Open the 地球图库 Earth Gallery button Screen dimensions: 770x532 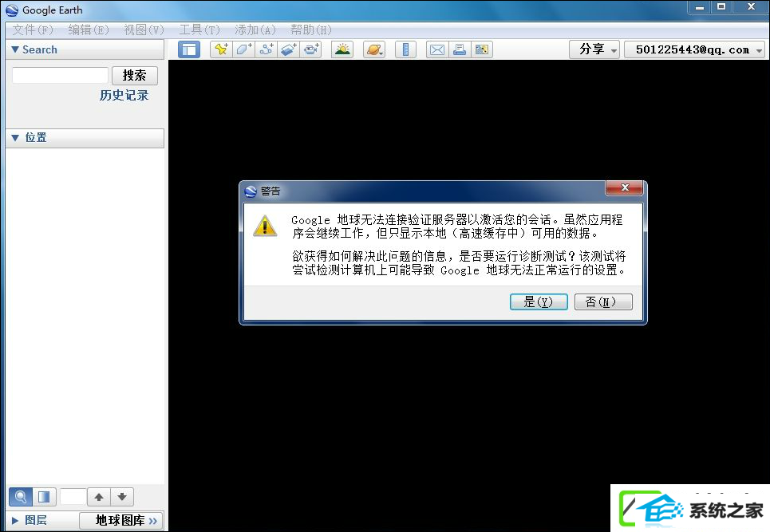tap(120, 520)
